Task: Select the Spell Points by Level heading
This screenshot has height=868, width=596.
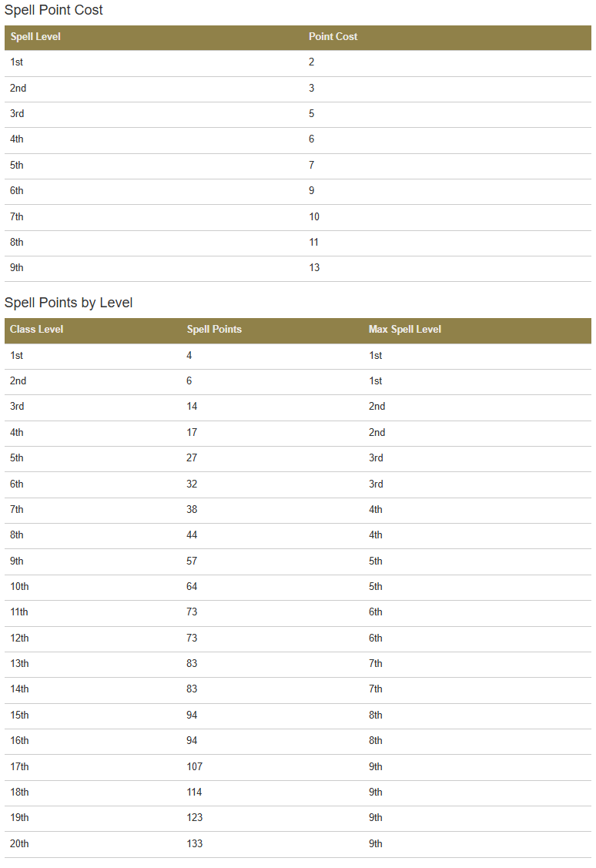Action: [x=69, y=303]
